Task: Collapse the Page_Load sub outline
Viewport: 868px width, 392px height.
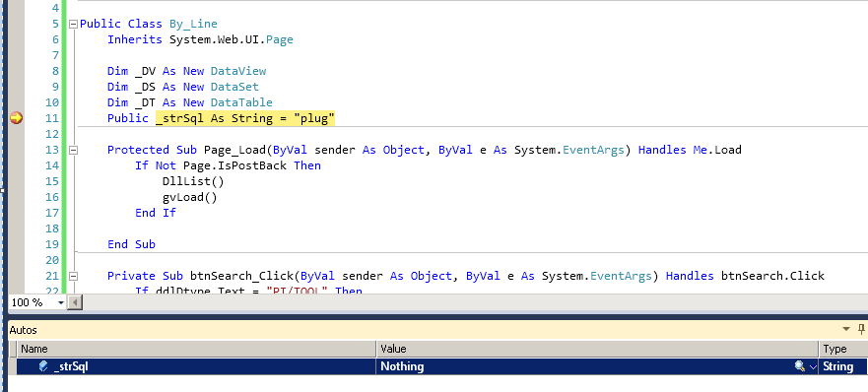Action: pos(73,150)
